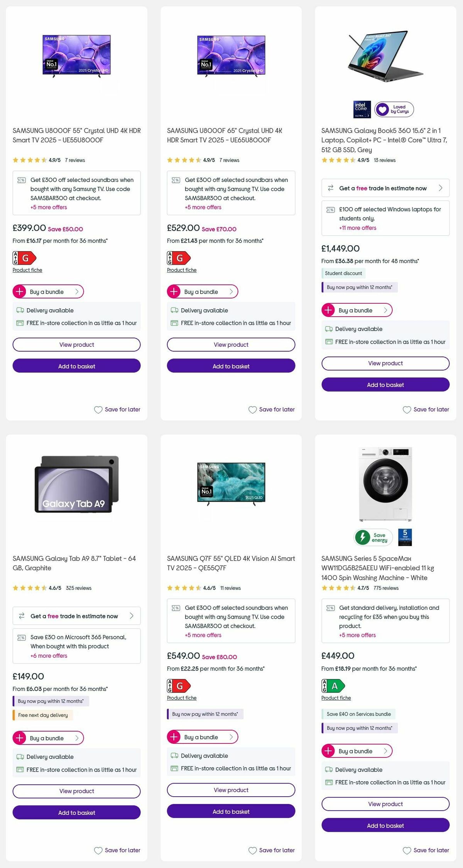The image size is (463, 868).
Task: Click the Save energy badge on washing machine image
Action: pyautogui.click(x=373, y=537)
